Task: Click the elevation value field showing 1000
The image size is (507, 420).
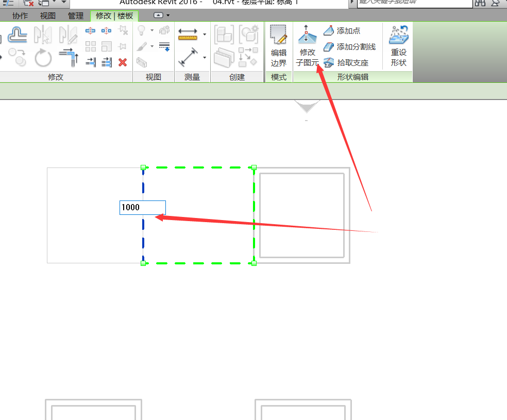Action: coord(142,208)
